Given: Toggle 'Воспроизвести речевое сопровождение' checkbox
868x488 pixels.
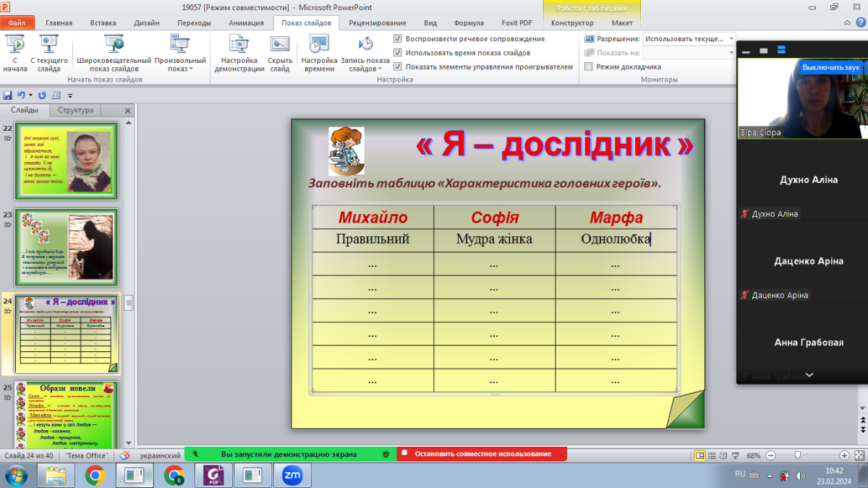Looking at the screenshot, I should (x=398, y=38).
